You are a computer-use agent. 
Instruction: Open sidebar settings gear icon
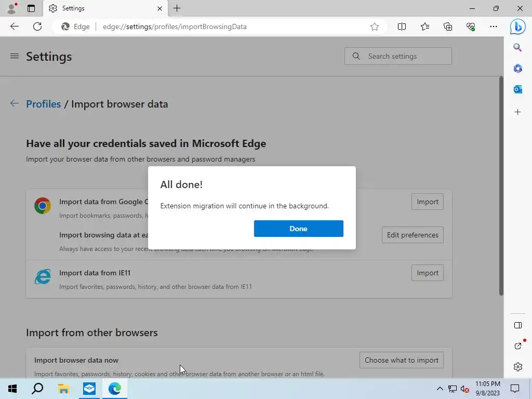[518, 366]
